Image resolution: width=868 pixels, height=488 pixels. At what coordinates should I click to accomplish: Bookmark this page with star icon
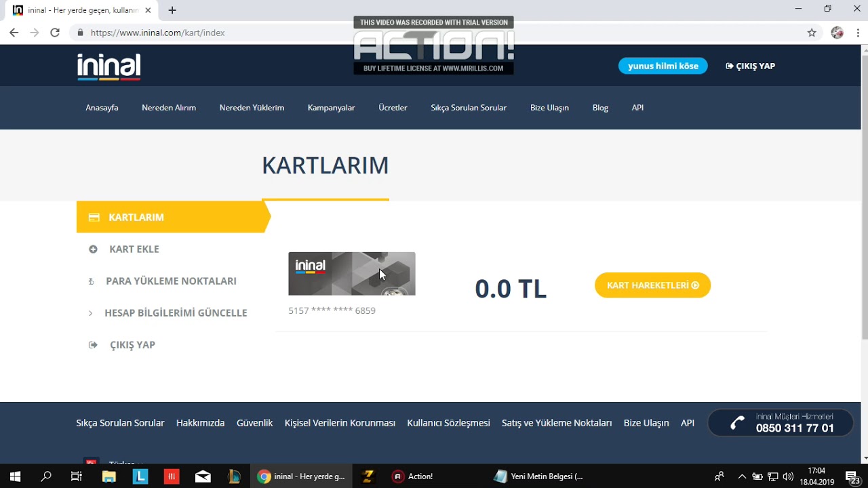[x=812, y=33]
